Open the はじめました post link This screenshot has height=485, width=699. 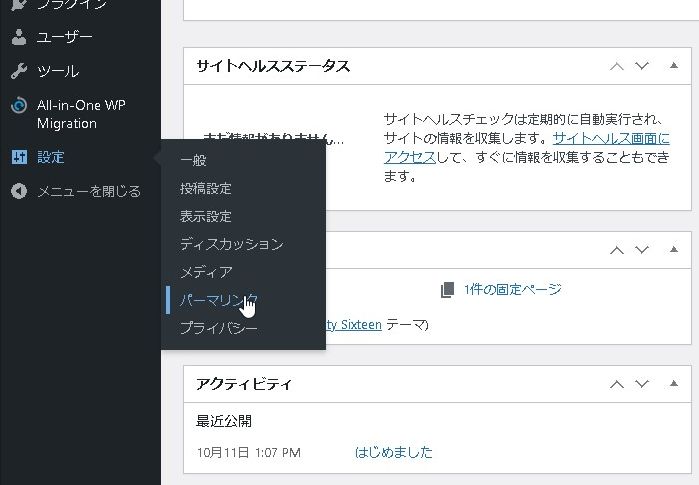click(393, 452)
